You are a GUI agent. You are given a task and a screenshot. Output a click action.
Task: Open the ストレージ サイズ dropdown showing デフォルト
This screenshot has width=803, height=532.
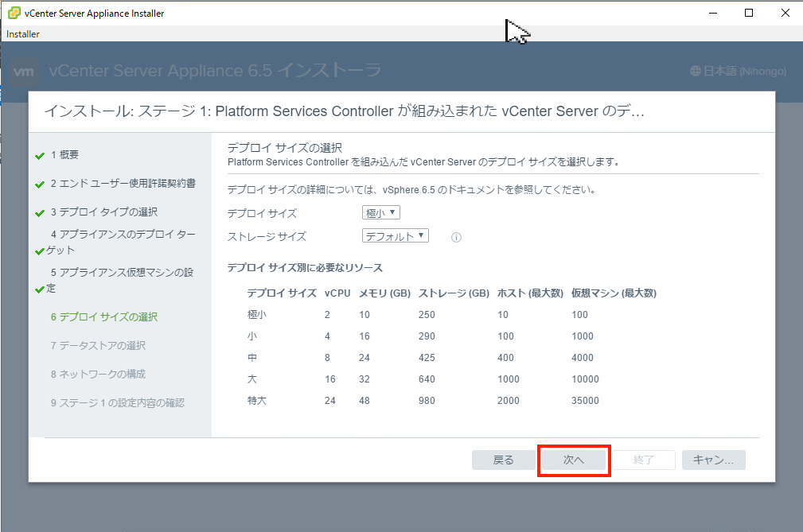pyautogui.click(x=395, y=236)
